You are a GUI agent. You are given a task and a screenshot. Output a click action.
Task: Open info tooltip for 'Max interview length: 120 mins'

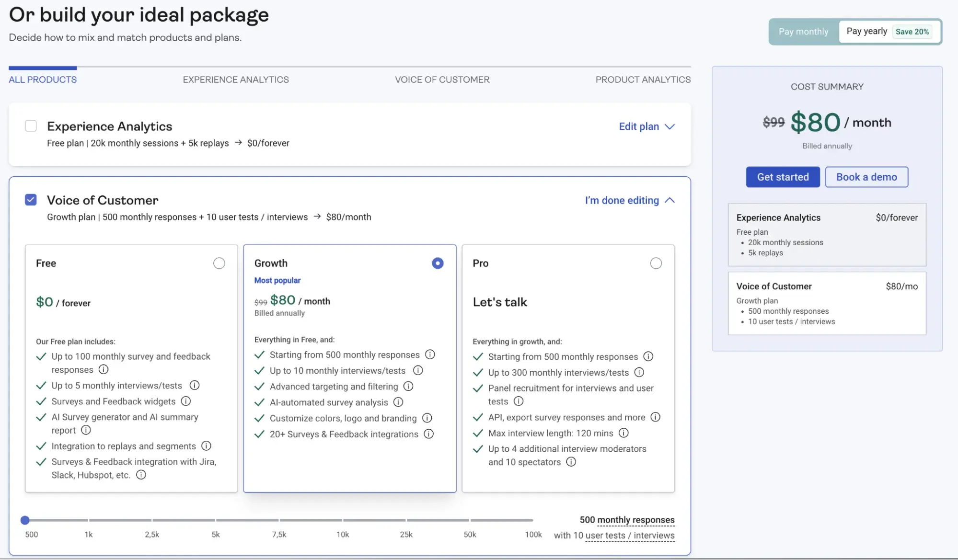(623, 433)
